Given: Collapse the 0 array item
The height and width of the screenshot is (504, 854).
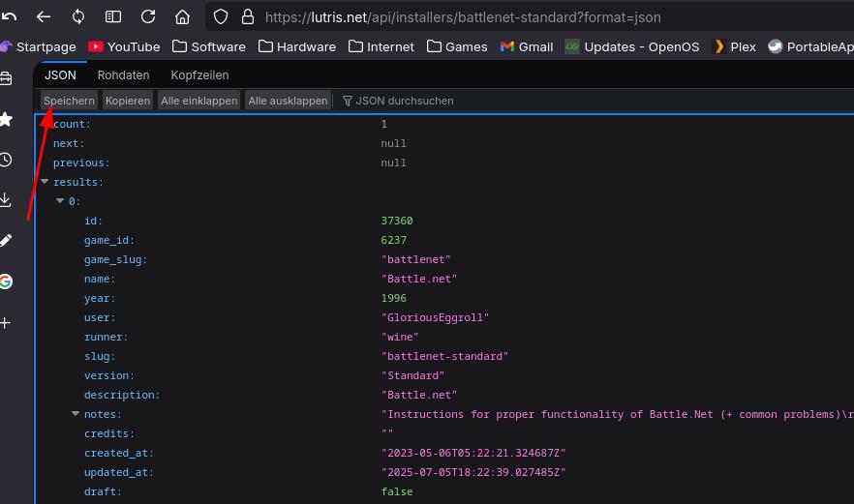Looking at the screenshot, I should [60, 201].
